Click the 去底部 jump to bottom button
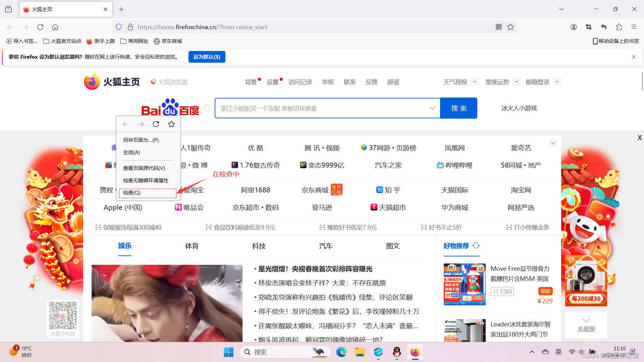This screenshot has width=644, height=362. (x=586, y=324)
